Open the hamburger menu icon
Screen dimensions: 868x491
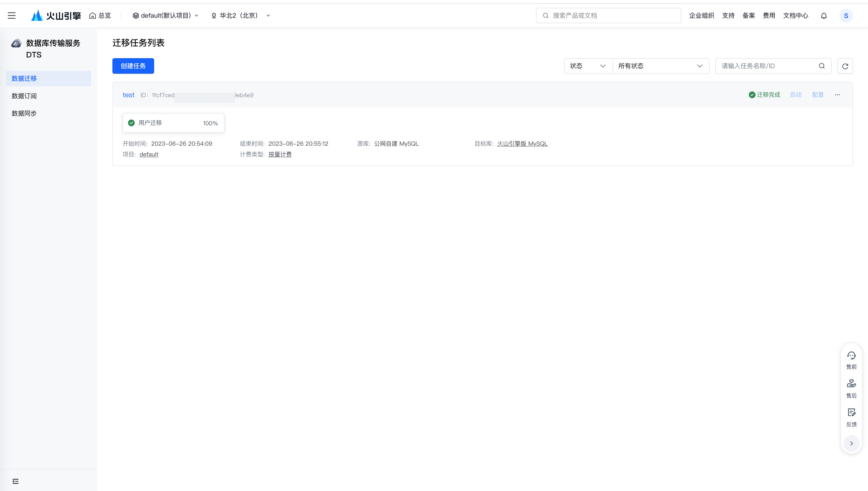[12, 16]
